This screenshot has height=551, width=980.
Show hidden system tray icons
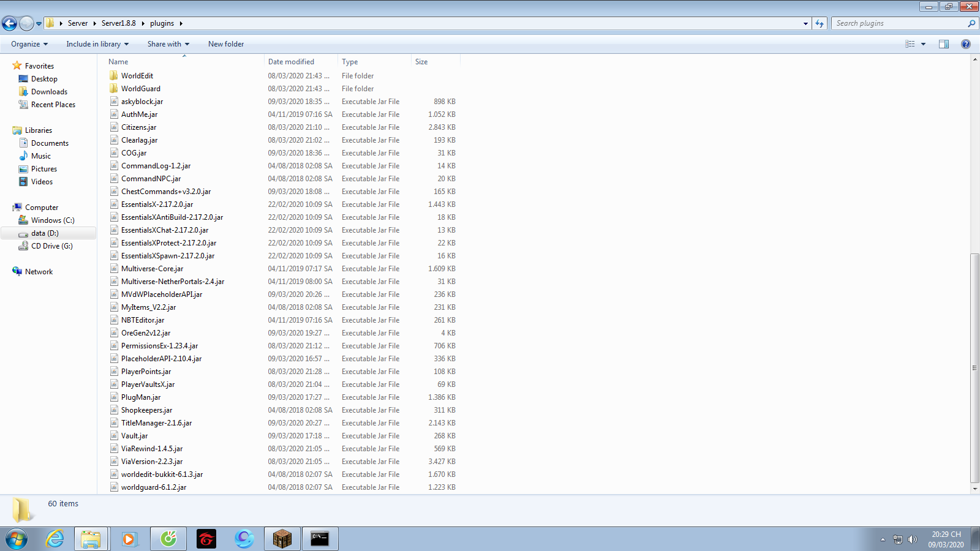coord(883,539)
